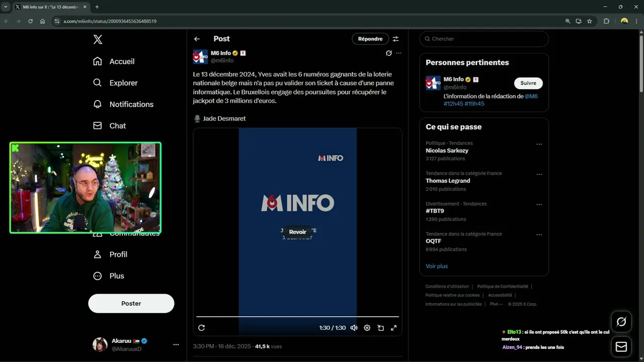Go back with the Post arrow

point(197,39)
